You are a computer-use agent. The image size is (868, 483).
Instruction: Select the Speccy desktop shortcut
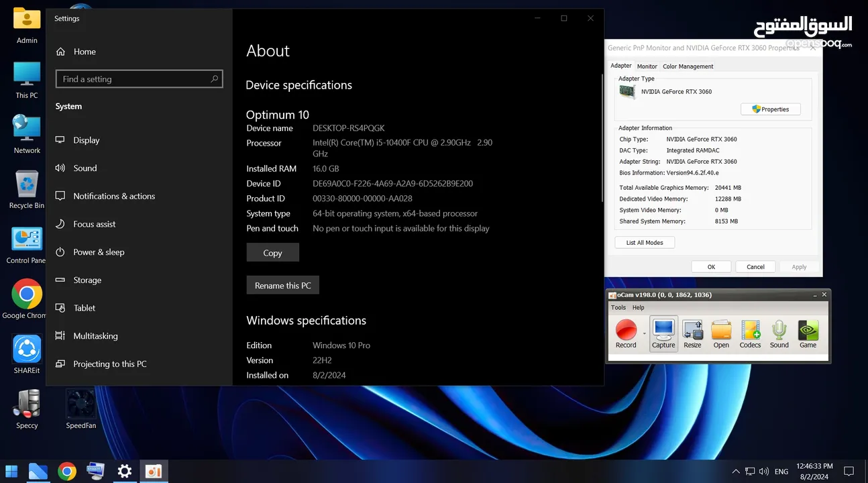coord(27,410)
